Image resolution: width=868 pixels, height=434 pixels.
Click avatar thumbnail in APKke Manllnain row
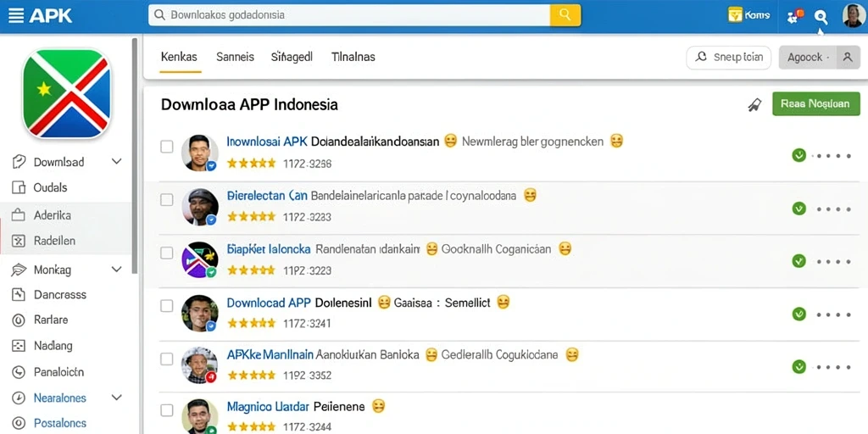[199, 365]
